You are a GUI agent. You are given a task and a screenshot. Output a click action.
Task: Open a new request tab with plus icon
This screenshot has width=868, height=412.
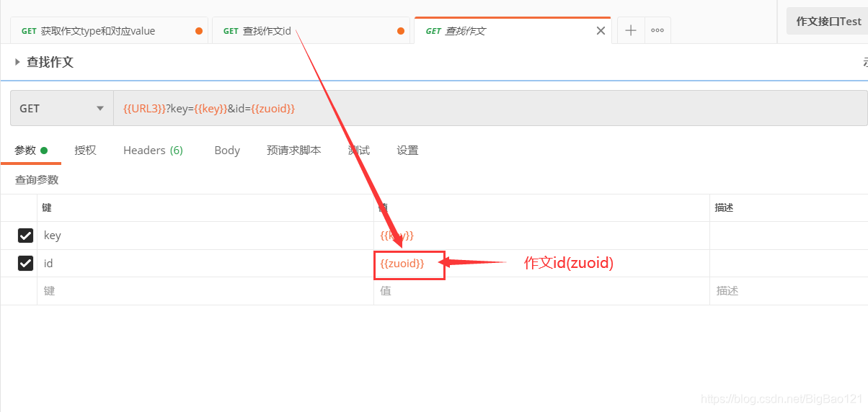(631, 30)
